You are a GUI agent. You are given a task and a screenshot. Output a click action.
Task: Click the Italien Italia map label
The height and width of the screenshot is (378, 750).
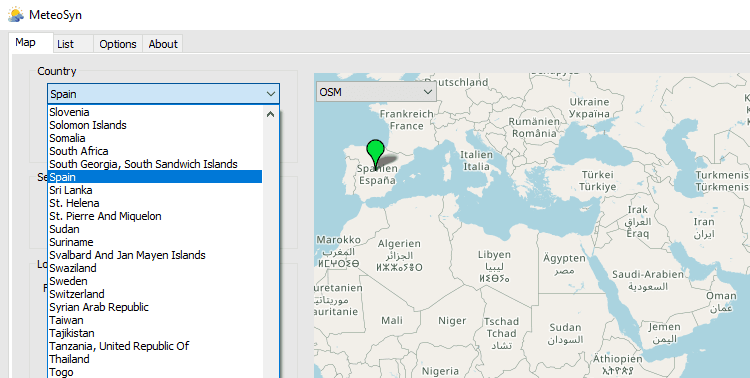(476, 160)
